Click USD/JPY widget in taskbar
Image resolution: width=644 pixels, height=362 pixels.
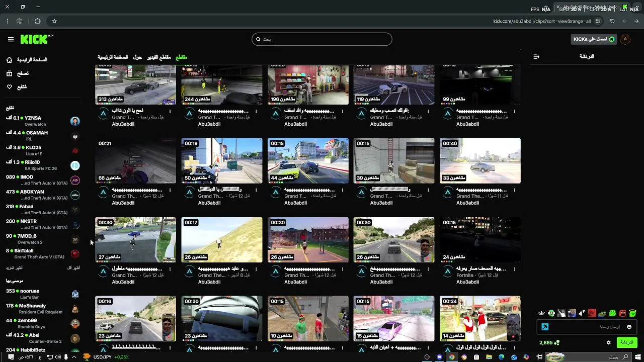106,357
